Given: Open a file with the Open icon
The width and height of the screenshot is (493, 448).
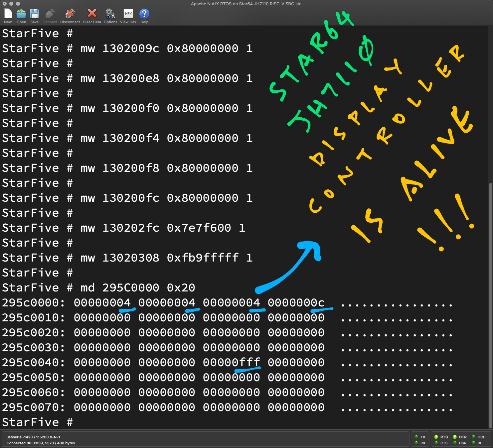Looking at the screenshot, I should 21,14.
